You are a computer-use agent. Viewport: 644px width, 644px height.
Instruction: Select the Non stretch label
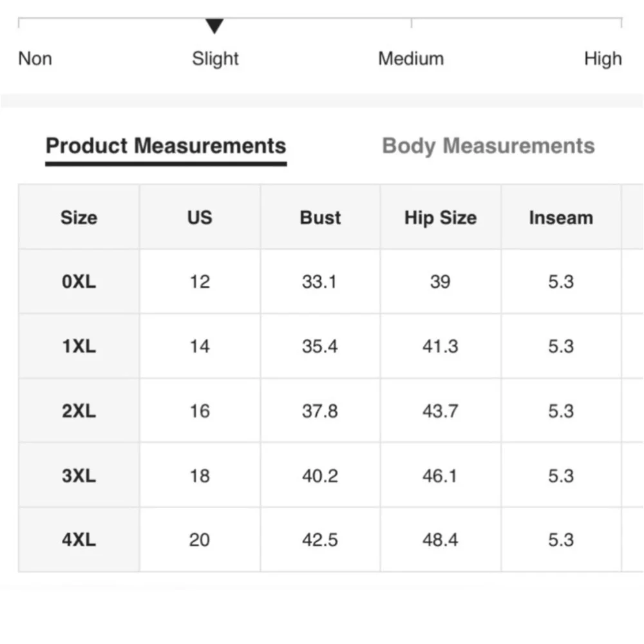coord(35,59)
